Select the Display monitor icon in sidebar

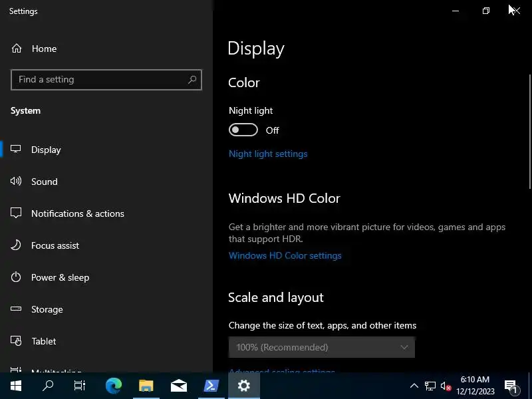pyautogui.click(x=15, y=149)
